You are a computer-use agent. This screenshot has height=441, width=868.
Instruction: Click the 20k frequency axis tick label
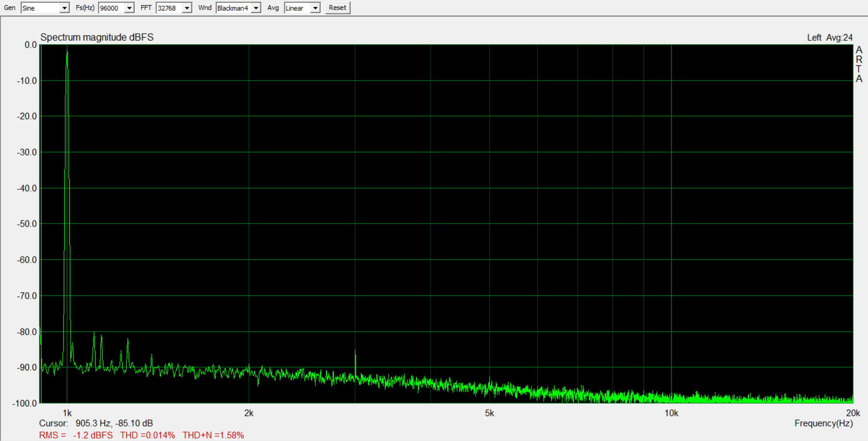click(x=853, y=413)
